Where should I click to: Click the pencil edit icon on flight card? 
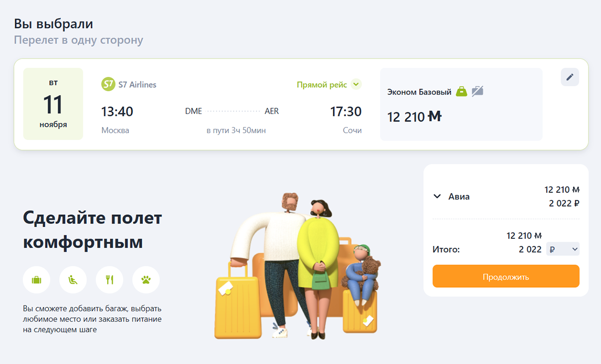click(x=570, y=77)
